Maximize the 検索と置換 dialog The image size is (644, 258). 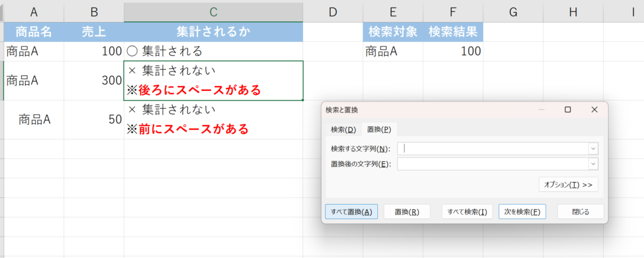pyautogui.click(x=567, y=110)
